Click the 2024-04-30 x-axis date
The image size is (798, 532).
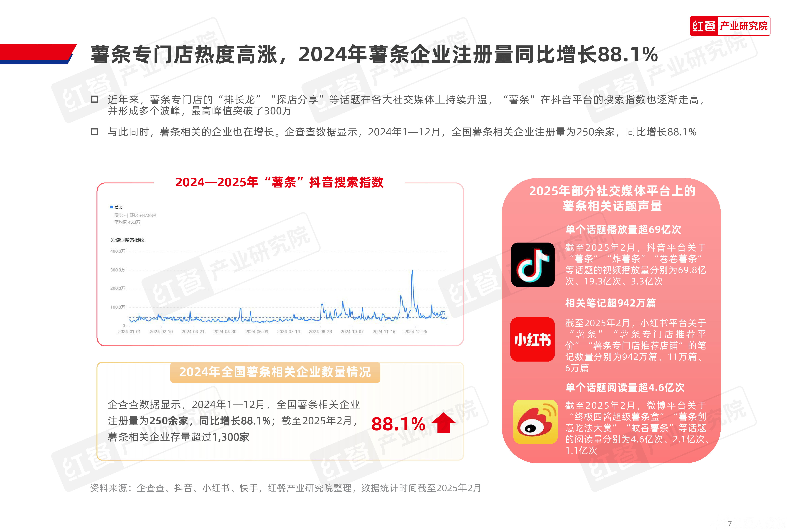[x=225, y=332]
